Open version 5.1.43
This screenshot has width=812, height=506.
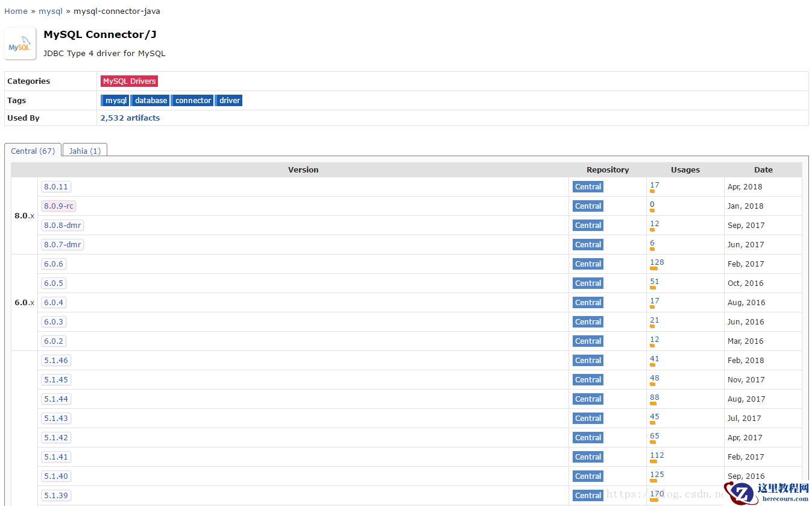click(x=56, y=418)
